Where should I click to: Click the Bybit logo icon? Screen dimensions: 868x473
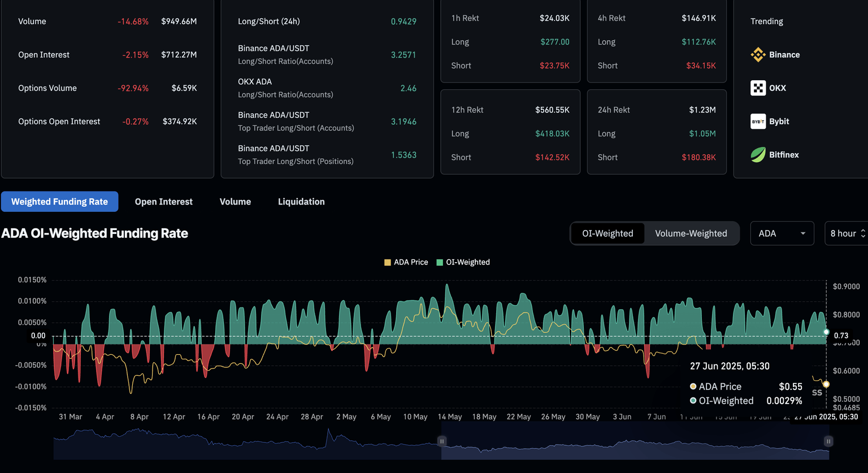(758, 121)
